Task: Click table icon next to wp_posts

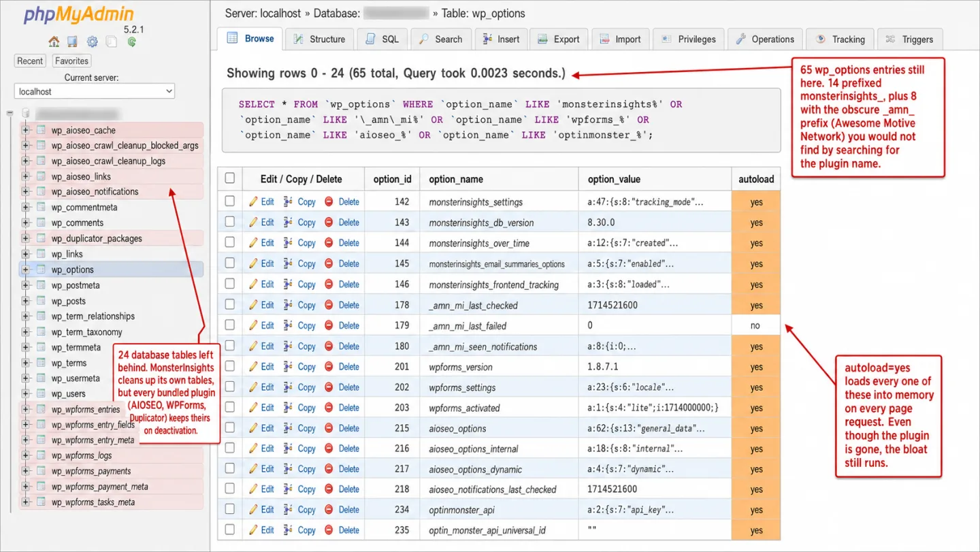Action: click(41, 301)
